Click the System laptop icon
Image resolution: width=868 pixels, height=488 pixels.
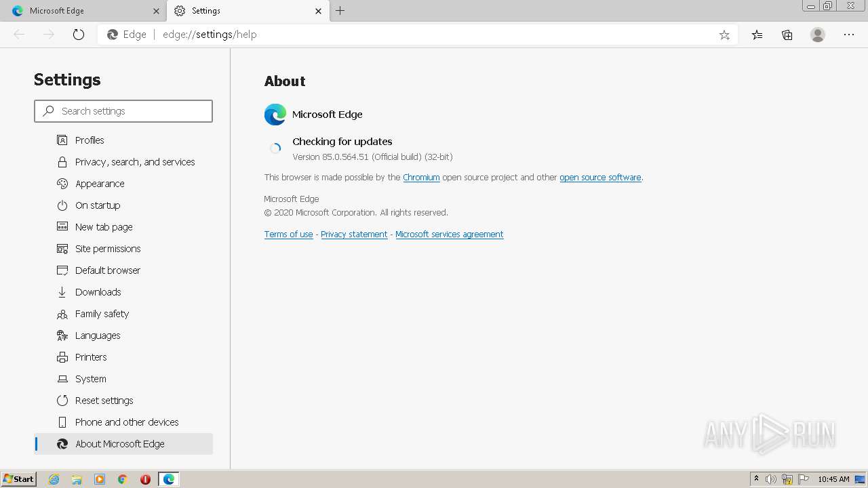[x=62, y=379]
